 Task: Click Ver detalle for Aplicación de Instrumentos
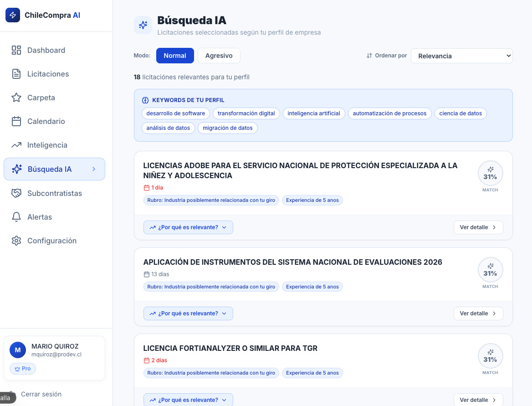coord(478,313)
